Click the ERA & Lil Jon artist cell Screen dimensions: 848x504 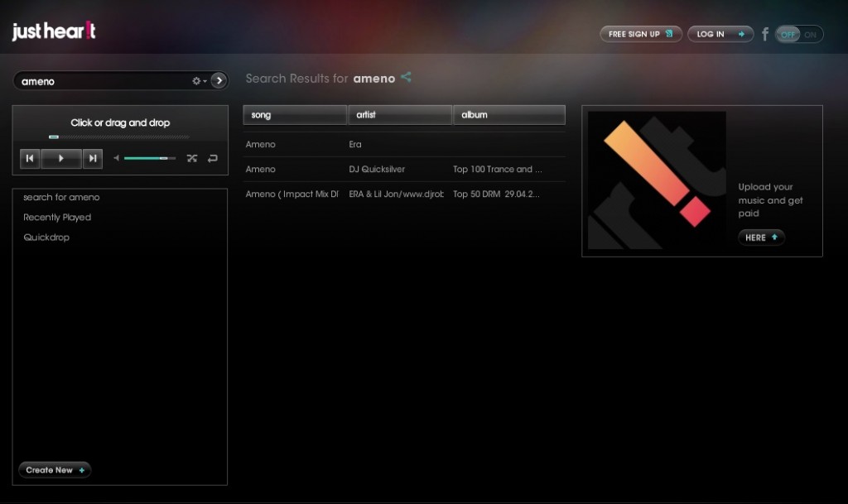pos(396,194)
